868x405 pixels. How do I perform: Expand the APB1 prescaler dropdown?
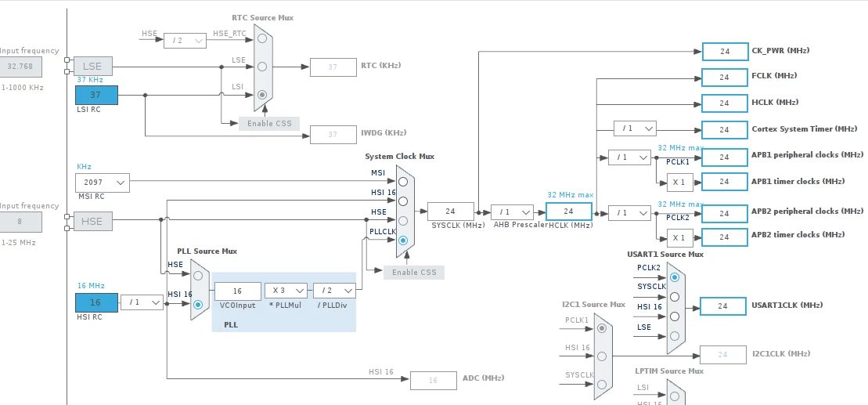coord(629,157)
